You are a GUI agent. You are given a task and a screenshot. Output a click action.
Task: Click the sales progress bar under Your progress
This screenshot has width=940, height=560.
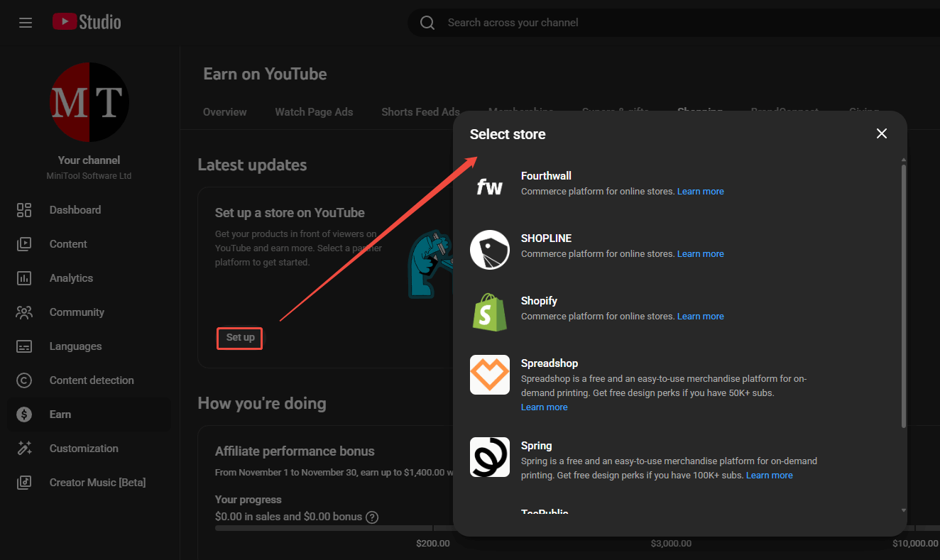click(319, 528)
